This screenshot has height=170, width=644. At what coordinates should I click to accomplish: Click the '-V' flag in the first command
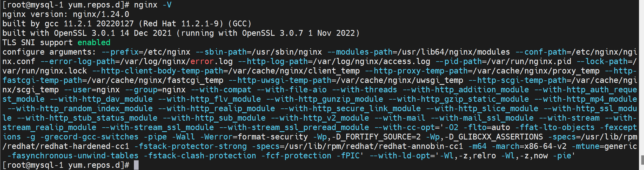click(167, 5)
